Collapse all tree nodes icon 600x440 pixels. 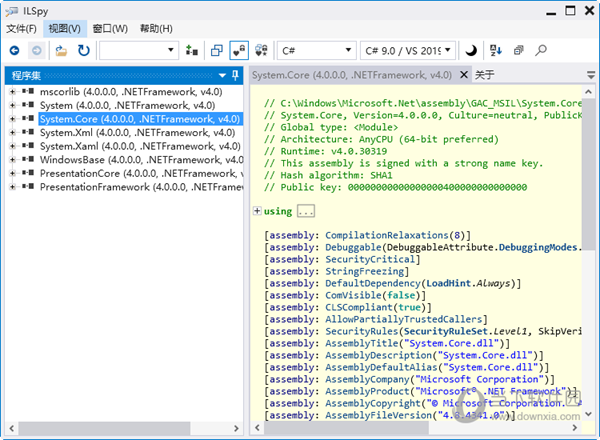click(x=518, y=51)
